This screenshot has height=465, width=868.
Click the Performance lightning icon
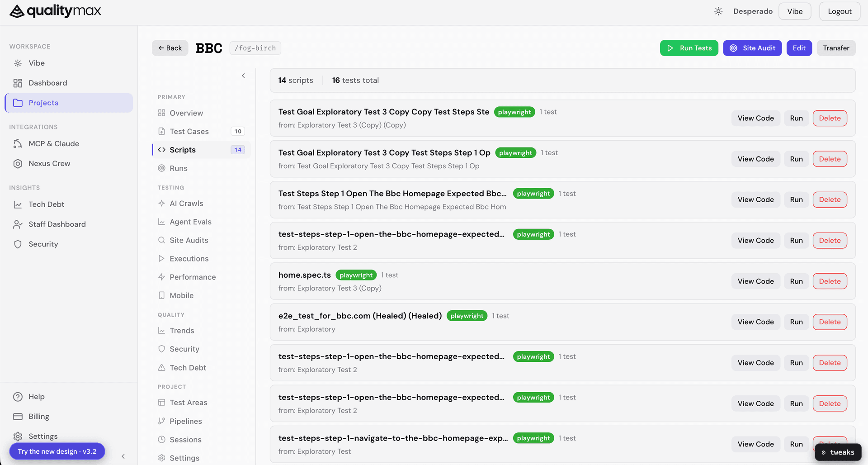tap(161, 277)
